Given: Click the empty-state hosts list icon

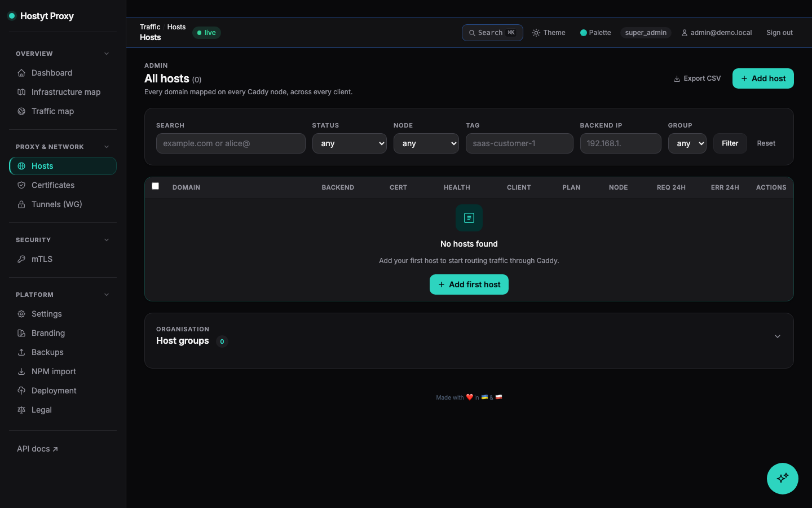Looking at the screenshot, I should click(x=469, y=218).
